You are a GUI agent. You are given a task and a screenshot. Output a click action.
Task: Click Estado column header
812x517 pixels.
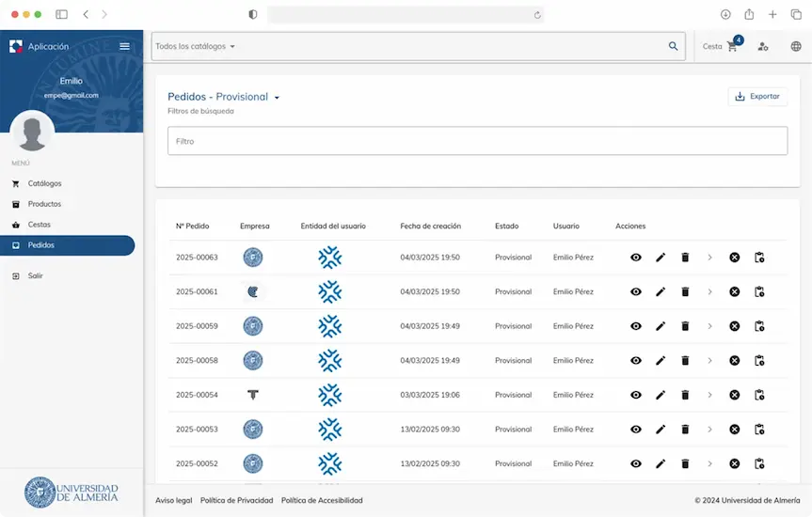(x=506, y=227)
